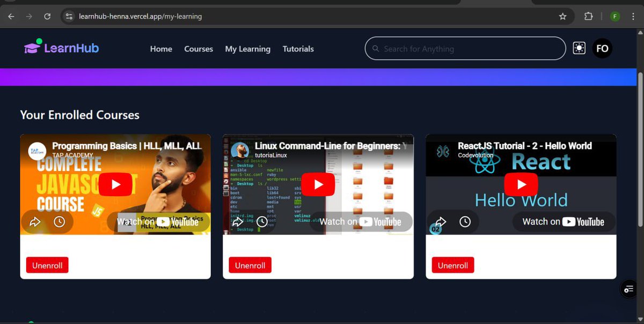Screen dimensions: 644x324
Task: Add Programming Basics video to Watch Later
Action: coord(59,222)
